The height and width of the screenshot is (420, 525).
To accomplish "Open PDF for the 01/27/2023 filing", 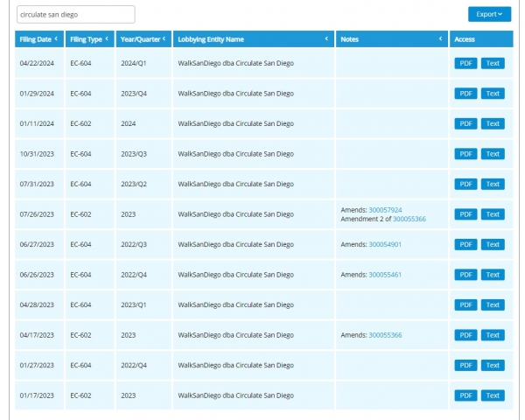I will pyautogui.click(x=465, y=365).
